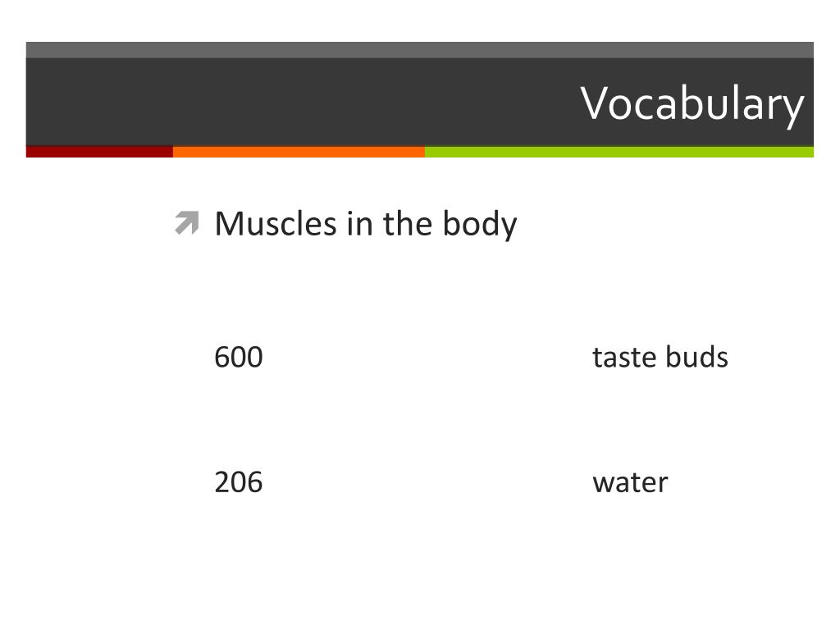This screenshot has height=630, width=840.
Task: Click the word the in the bullet
Action: 407,223
